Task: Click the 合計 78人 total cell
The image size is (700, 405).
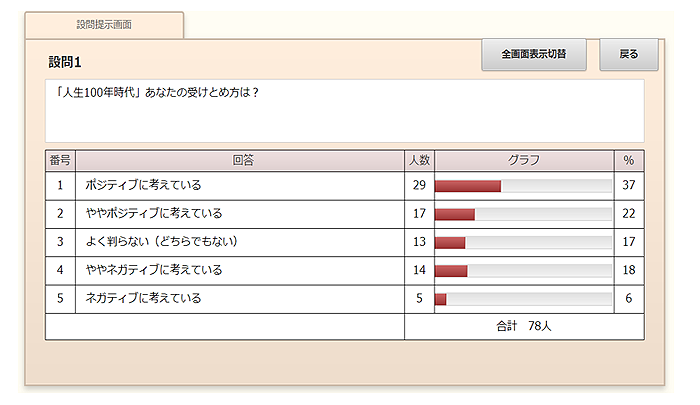Action: pos(523,326)
